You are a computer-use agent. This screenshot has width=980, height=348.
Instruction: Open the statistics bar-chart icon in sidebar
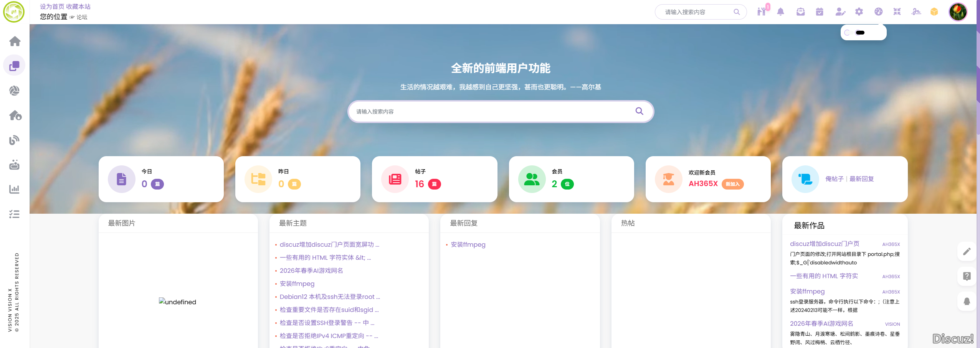click(15, 189)
